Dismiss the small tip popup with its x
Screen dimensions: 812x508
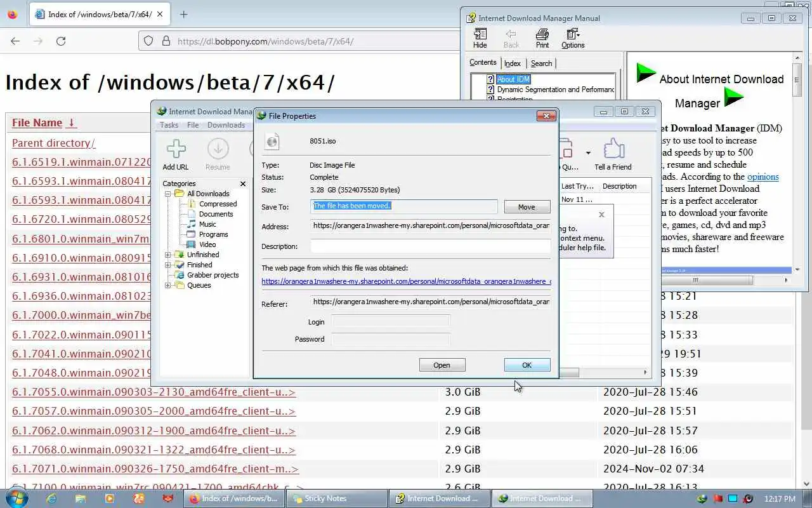[x=601, y=215]
